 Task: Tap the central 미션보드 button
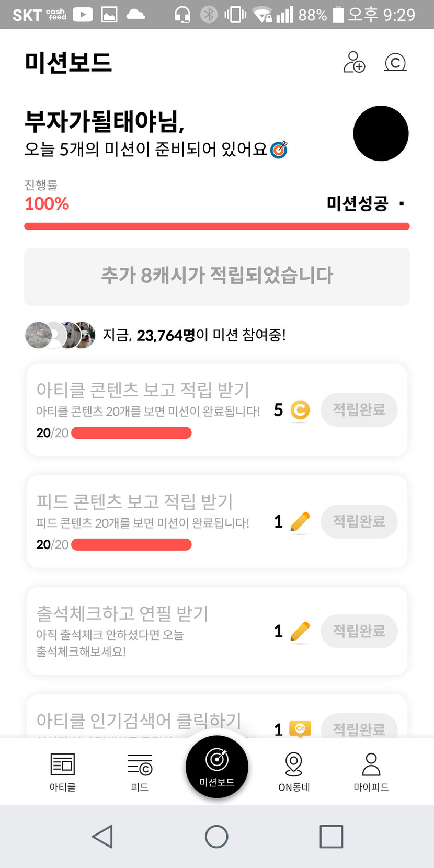[x=217, y=766]
